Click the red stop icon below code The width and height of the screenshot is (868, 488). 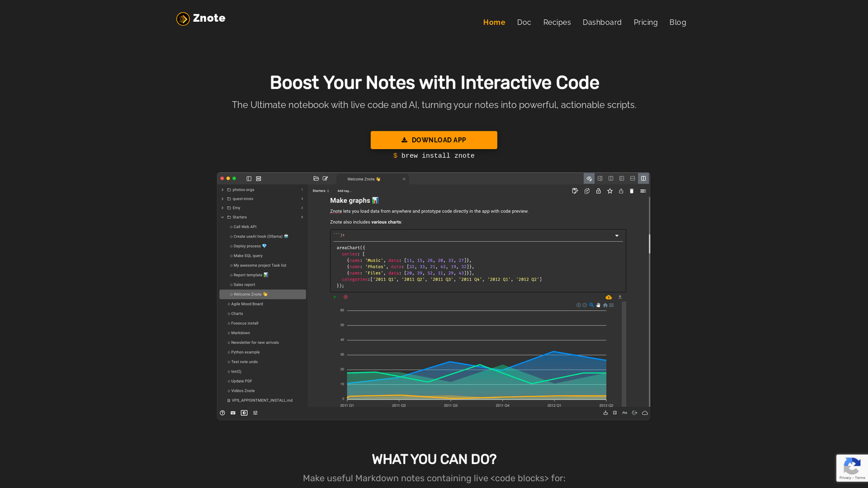pos(346,297)
